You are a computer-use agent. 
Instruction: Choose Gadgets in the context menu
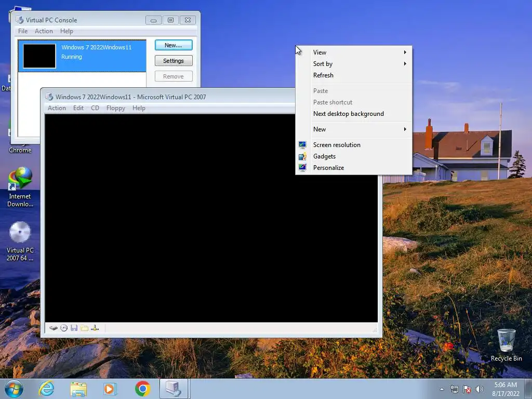[354, 156]
